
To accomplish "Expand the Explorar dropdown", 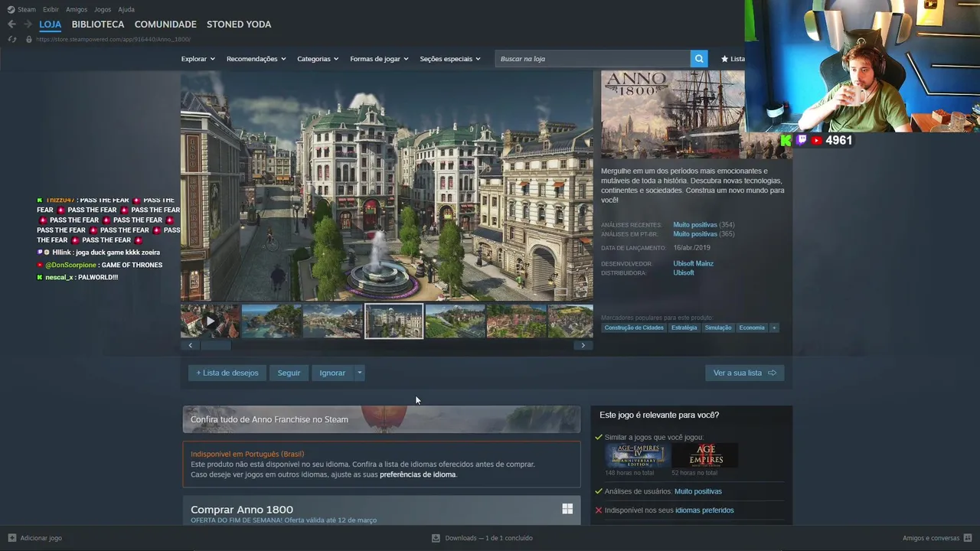I will pyautogui.click(x=198, y=59).
